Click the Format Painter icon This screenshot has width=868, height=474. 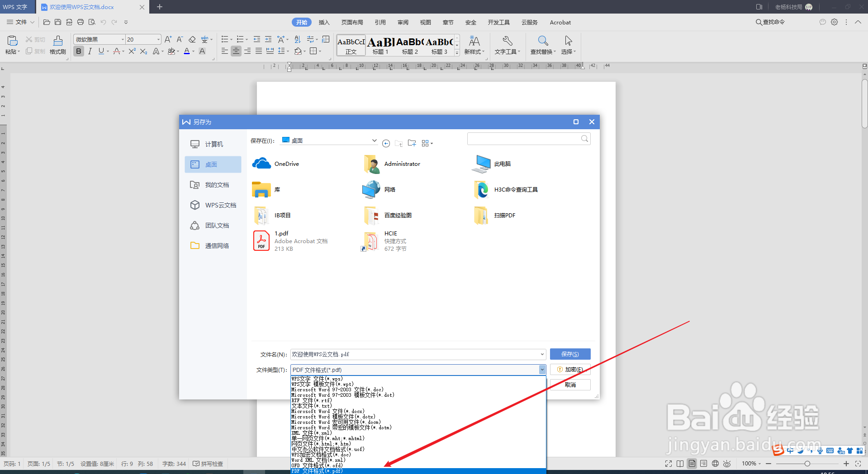click(58, 41)
